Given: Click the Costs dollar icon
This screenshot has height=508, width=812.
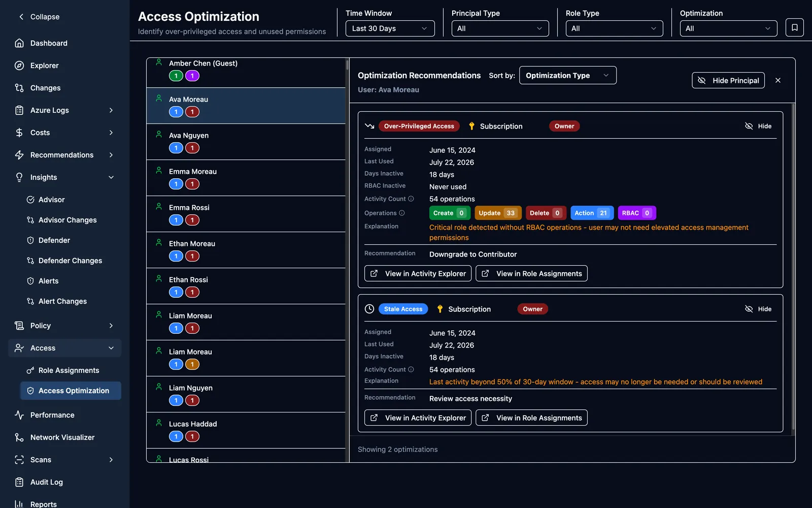Looking at the screenshot, I should (x=19, y=133).
